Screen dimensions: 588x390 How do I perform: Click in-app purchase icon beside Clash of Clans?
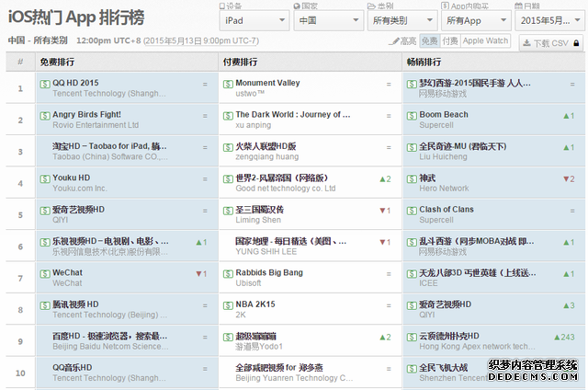(x=412, y=211)
